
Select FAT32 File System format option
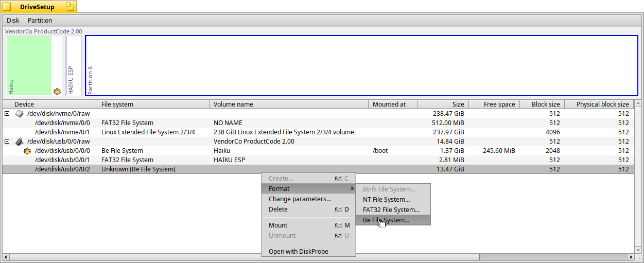coord(391,210)
